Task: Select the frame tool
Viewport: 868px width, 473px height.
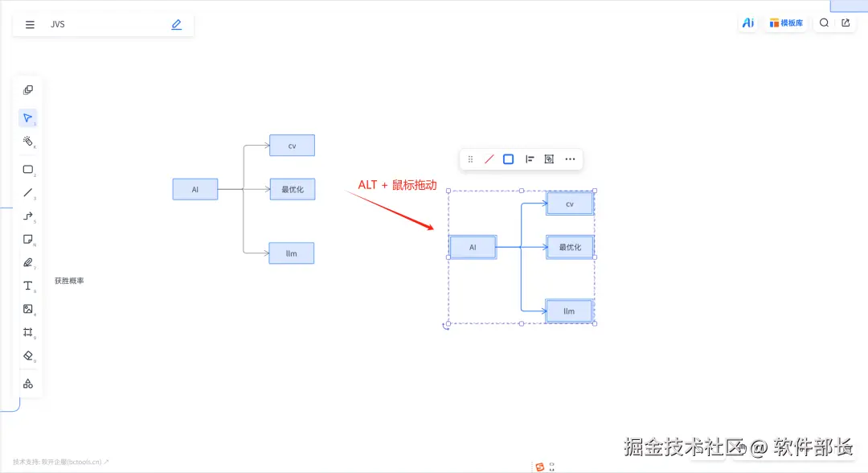Action: (x=27, y=332)
